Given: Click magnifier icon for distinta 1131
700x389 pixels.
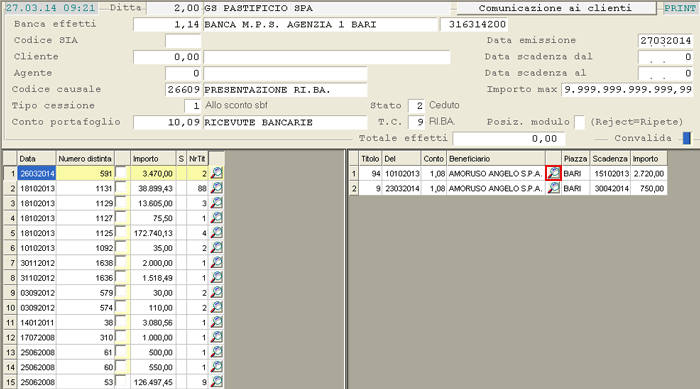Looking at the screenshot, I should (x=217, y=188).
